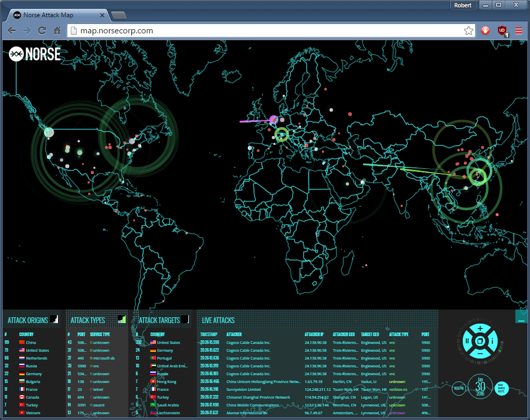Bookmark this page with the star icon
The width and height of the screenshot is (530, 420).
point(468,31)
